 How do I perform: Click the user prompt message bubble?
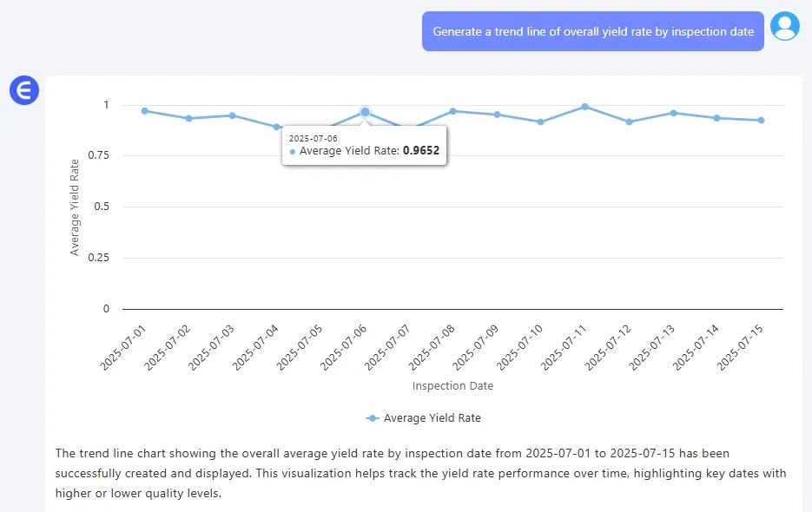593,31
